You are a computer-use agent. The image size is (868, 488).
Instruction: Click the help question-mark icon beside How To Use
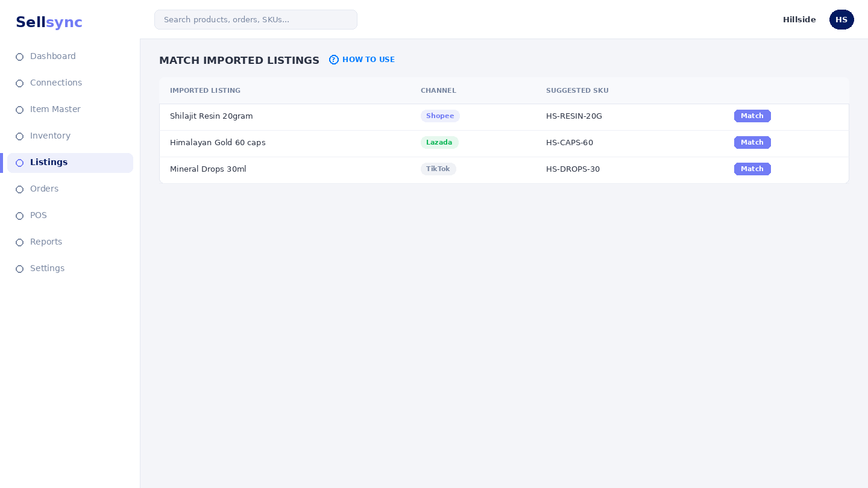pyautogui.click(x=334, y=60)
